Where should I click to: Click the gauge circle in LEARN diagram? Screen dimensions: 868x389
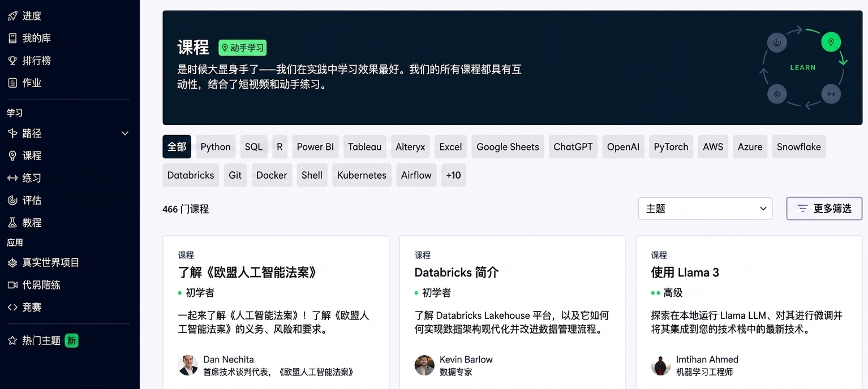(777, 42)
